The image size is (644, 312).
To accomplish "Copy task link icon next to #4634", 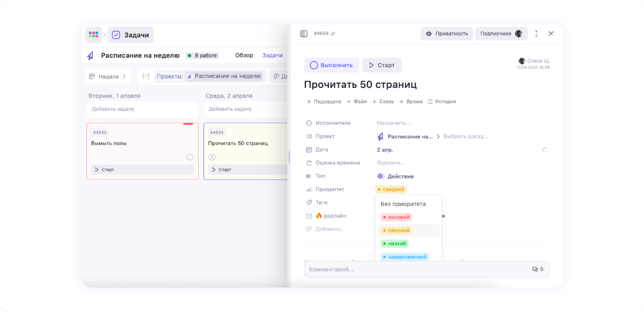I will point(333,33).
